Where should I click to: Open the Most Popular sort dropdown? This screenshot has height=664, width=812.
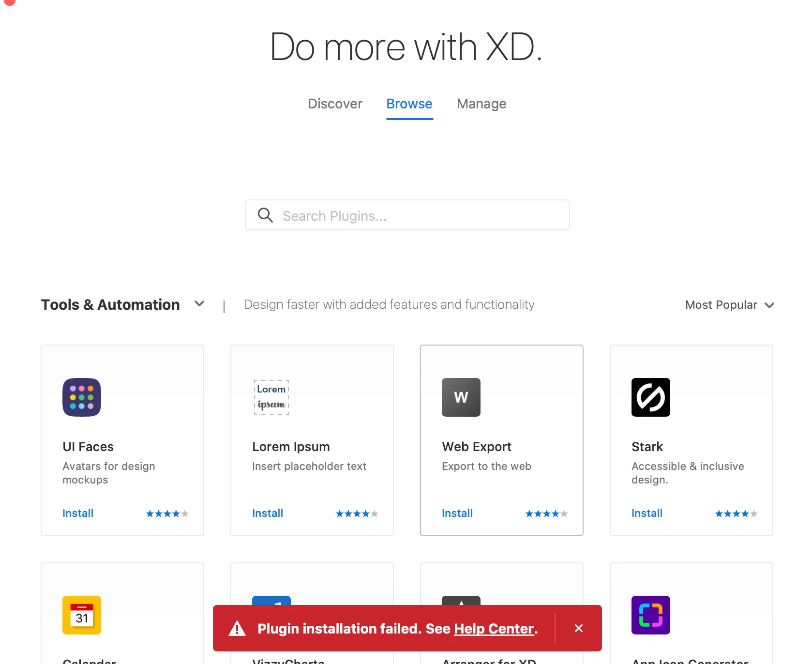point(730,305)
